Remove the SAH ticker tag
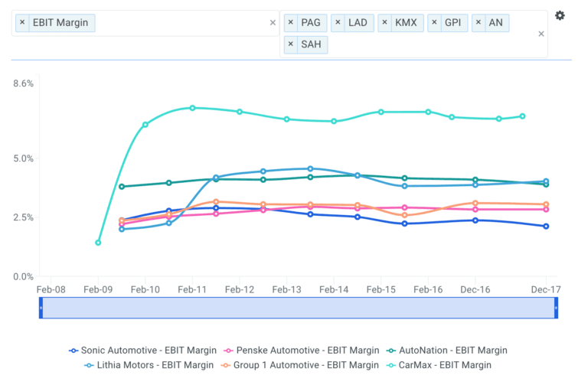588x385 pixels. (291, 44)
